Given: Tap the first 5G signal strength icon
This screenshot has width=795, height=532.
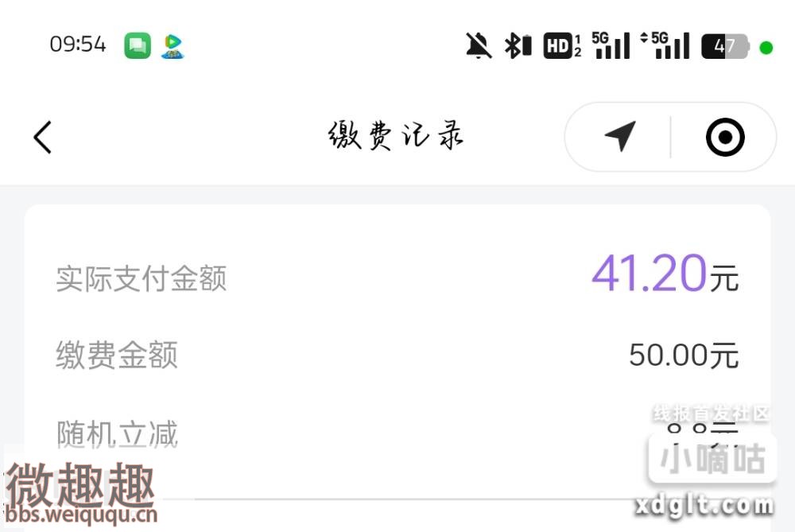Looking at the screenshot, I should [x=611, y=45].
